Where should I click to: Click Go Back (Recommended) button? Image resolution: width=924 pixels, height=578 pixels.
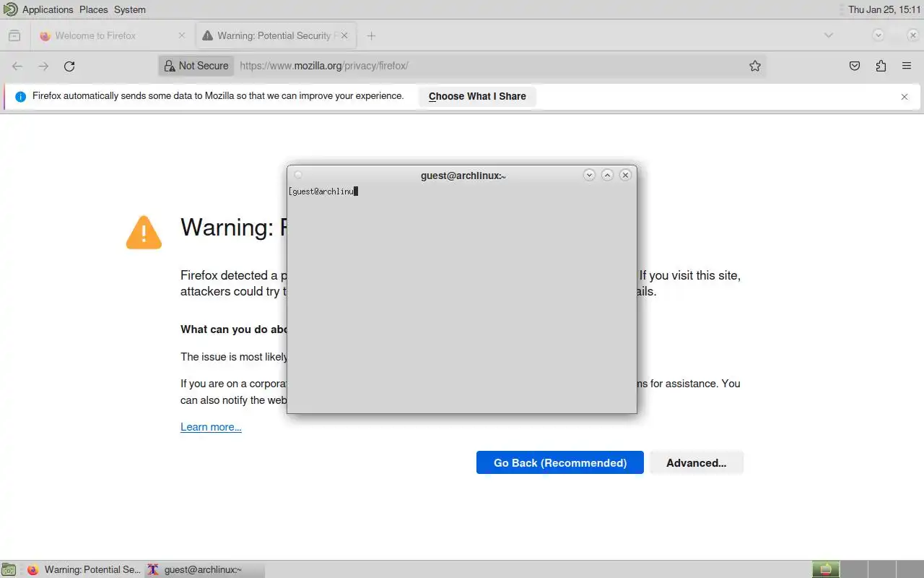tap(560, 462)
